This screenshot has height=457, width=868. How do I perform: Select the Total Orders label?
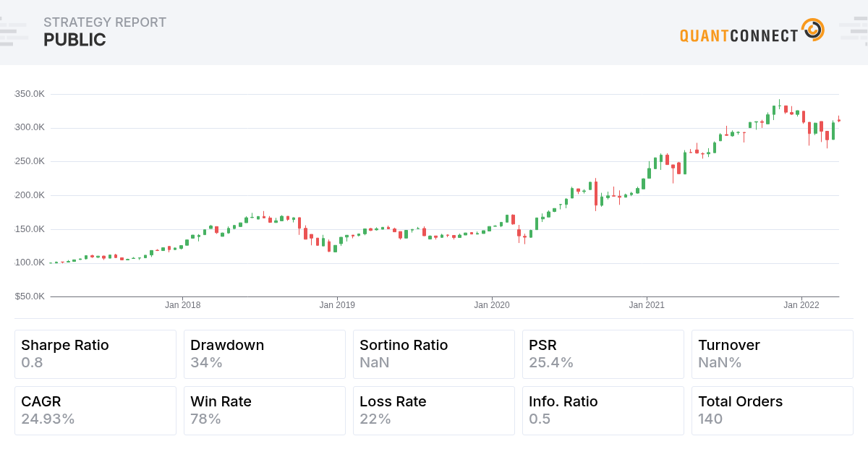tap(740, 402)
